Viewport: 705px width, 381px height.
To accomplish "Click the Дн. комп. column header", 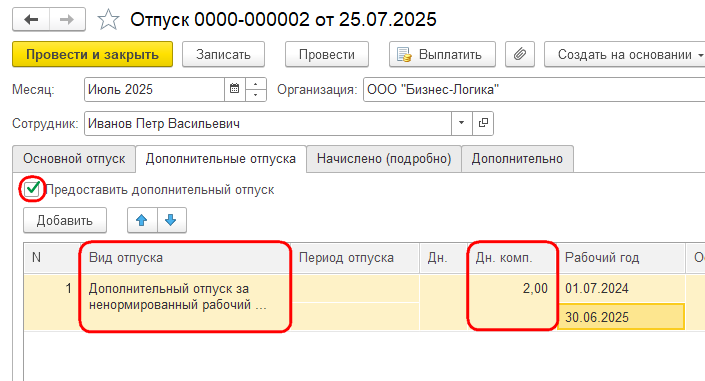I will point(513,258).
